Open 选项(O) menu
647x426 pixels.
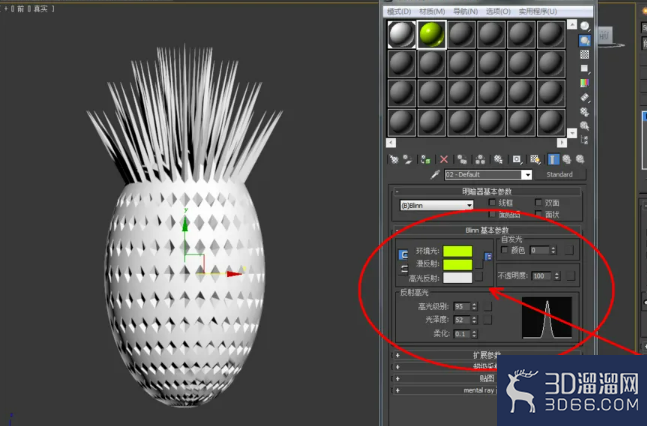pos(498,12)
